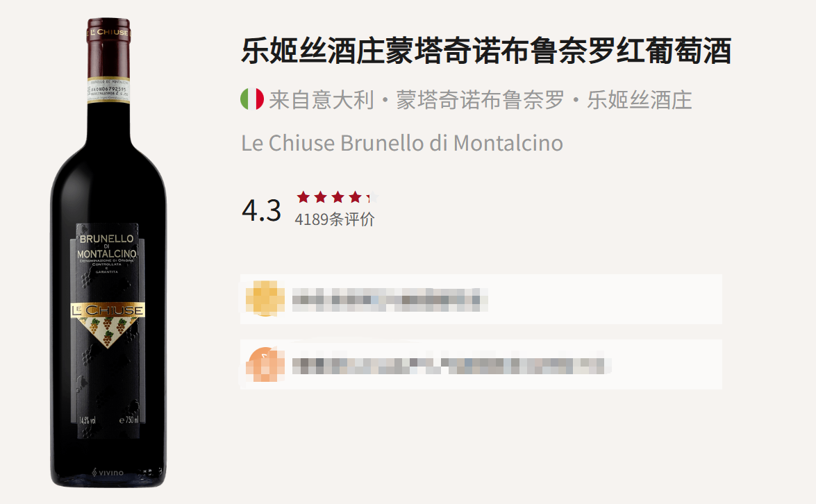Click the wine title 乐姬丝酒庄蒙塔奇诺布鲁奈罗红葡萄酒
816x504 pixels.
(486, 51)
